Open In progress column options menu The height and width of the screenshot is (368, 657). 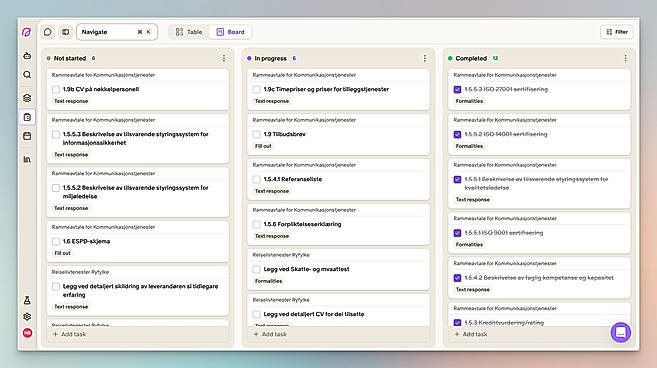[x=424, y=58]
